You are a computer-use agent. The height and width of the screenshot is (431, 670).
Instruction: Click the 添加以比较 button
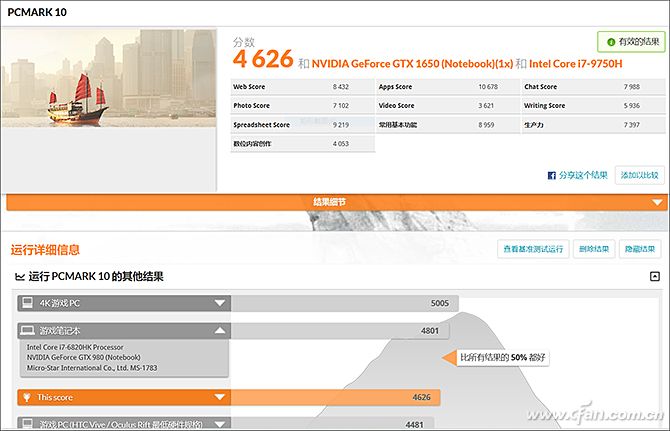(x=640, y=175)
